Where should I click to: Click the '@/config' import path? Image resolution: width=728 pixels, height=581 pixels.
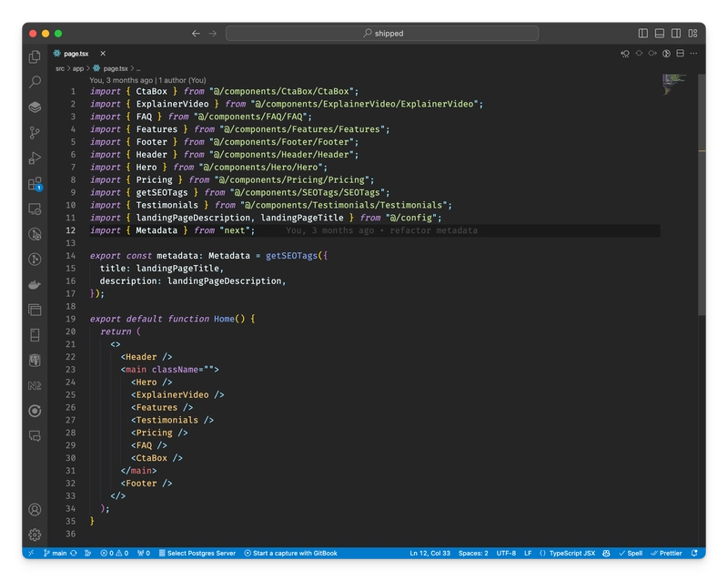[410, 218]
